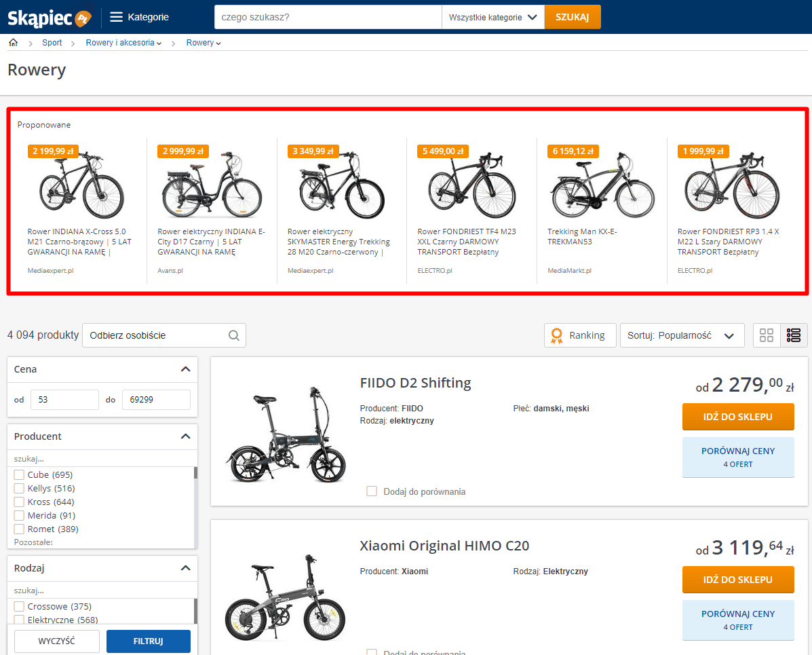This screenshot has height=655, width=812.
Task: Focus the 'czego szukasz?' search field
Action: [328, 17]
